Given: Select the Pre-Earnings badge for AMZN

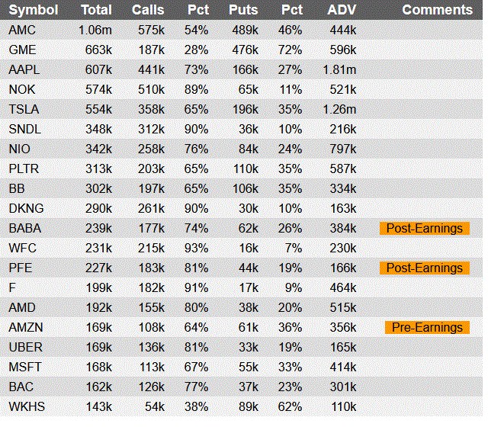Looking at the screenshot, I should pyautogui.click(x=427, y=327).
